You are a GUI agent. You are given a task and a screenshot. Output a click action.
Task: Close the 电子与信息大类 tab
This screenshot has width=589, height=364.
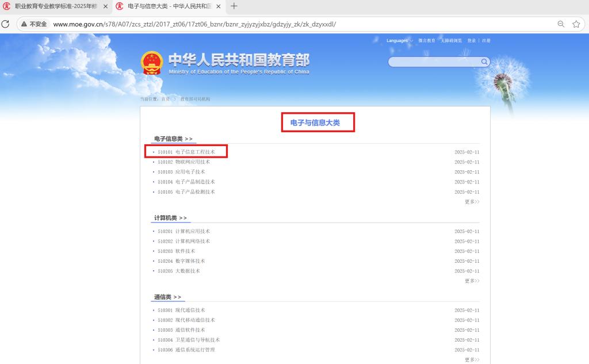pos(218,6)
